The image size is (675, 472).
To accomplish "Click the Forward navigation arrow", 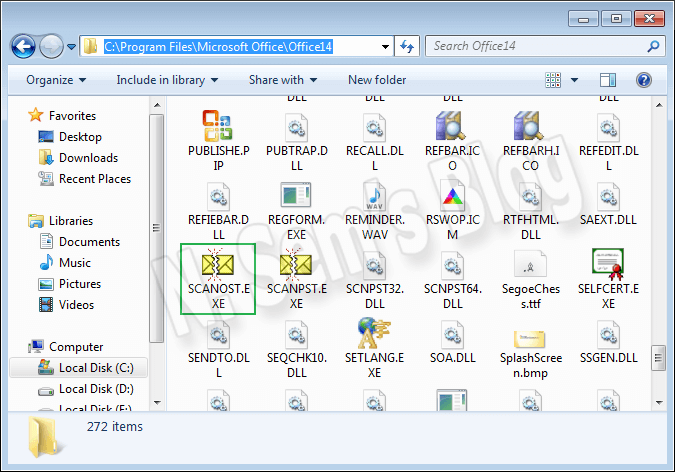I will pos(51,46).
